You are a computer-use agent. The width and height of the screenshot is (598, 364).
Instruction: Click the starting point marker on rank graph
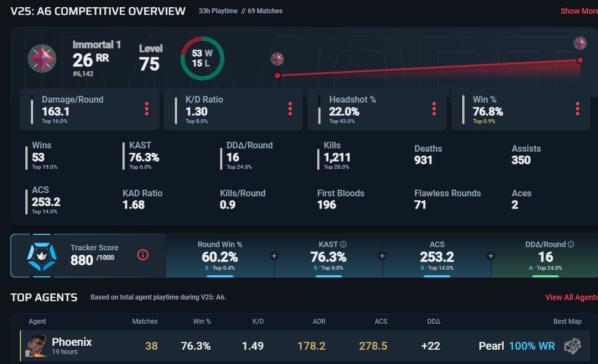coord(277,76)
